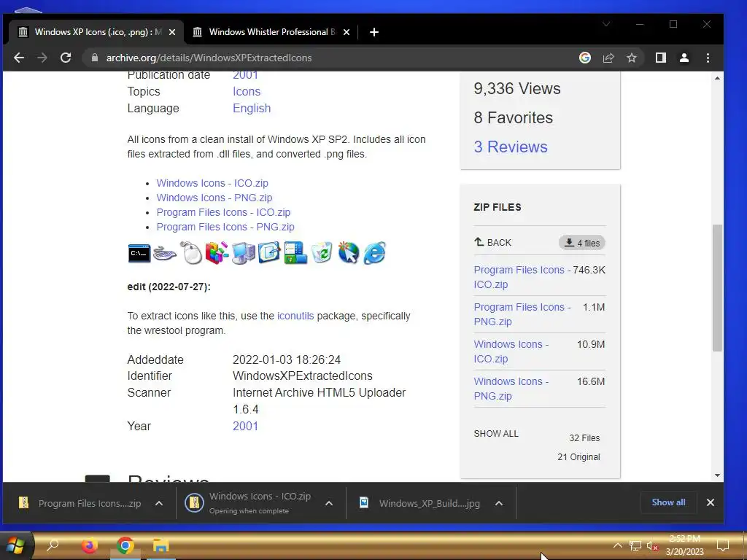Reload the archive.org page
This screenshot has height=560, width=747.
pos(66,58)
